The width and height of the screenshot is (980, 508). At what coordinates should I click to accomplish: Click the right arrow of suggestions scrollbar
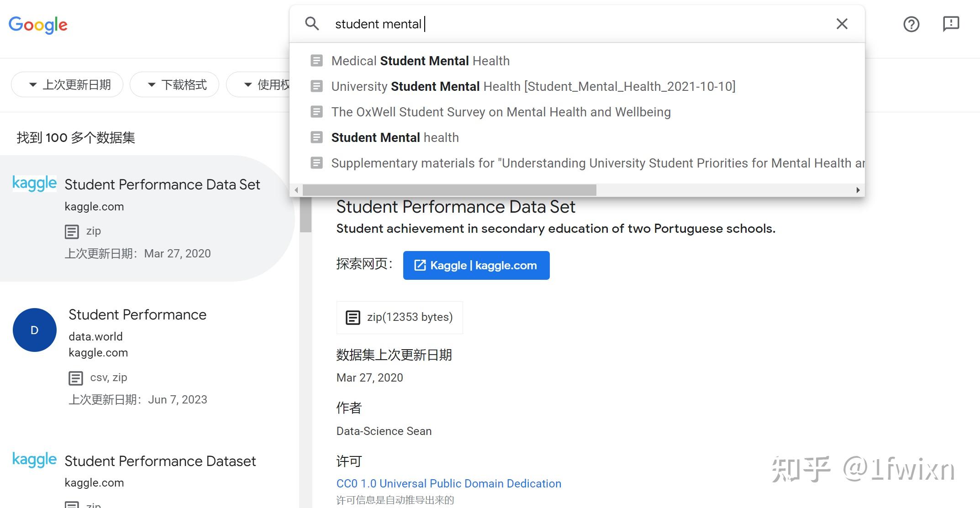[x=858, y=190]
